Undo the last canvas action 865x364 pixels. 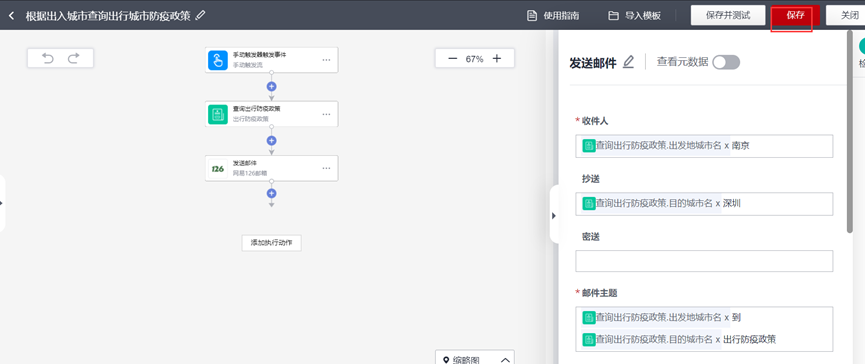[x=48, y=58]
